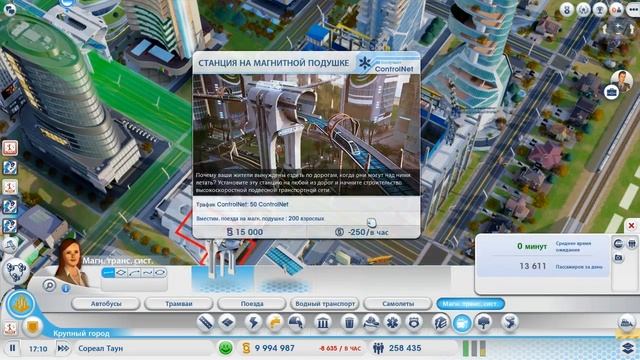Screen dimensions: 640x360
Task: Switch to the Самолеты tab
Action: pos(398,304)
